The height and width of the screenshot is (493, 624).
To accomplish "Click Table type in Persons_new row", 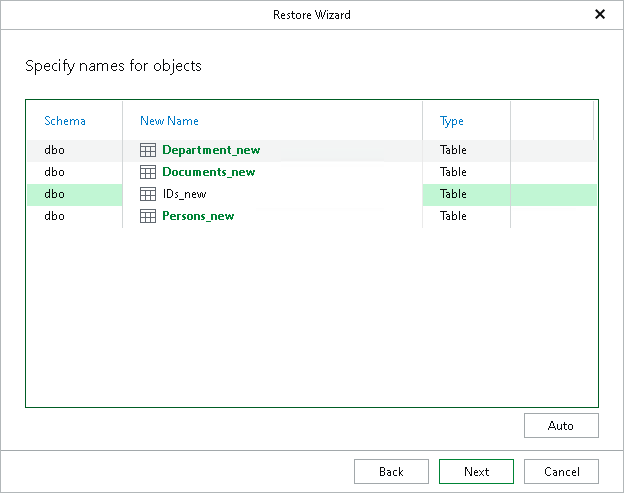I will coord(453,216).
